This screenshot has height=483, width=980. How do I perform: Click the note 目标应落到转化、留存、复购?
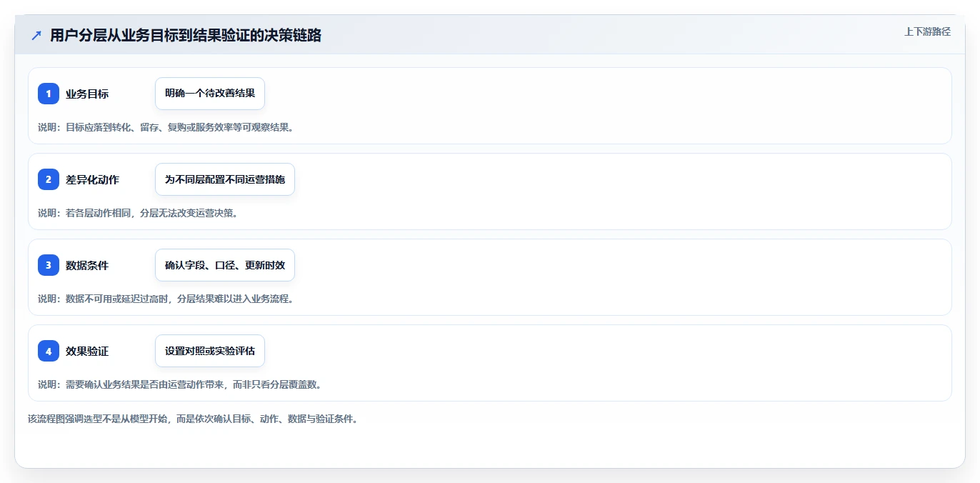point(166,127)
